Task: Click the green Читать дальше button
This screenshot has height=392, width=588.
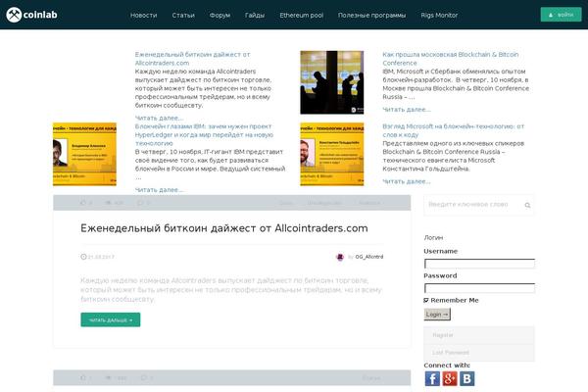Action: (x=111, y=320)
